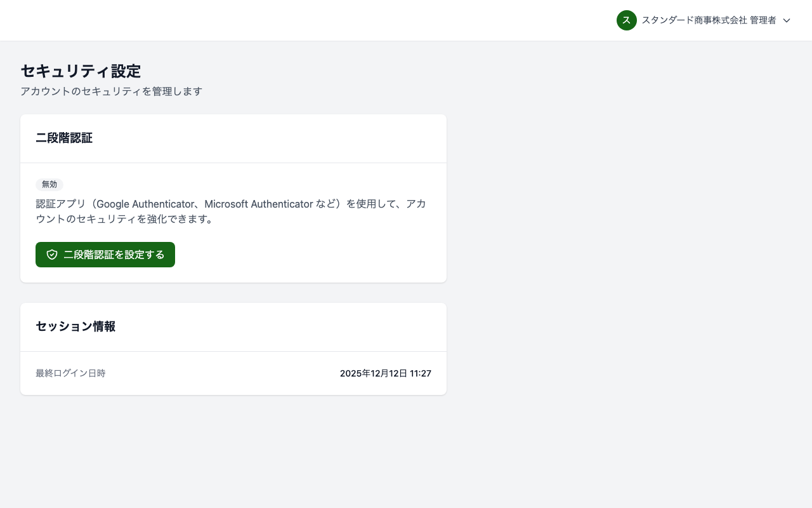Click the green ス account avatar
This screenshot has height=508, width=812.
tap(626, 20)
